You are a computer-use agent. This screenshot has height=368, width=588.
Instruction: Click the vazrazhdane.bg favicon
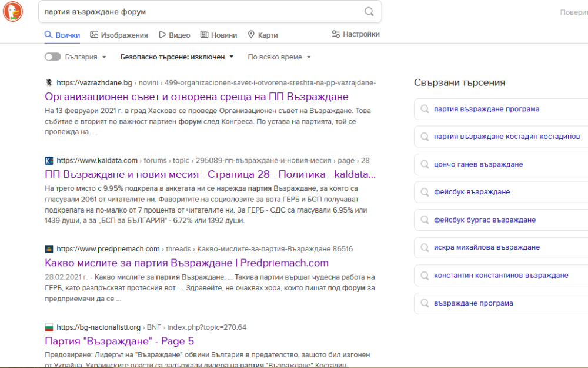point(49,82)
